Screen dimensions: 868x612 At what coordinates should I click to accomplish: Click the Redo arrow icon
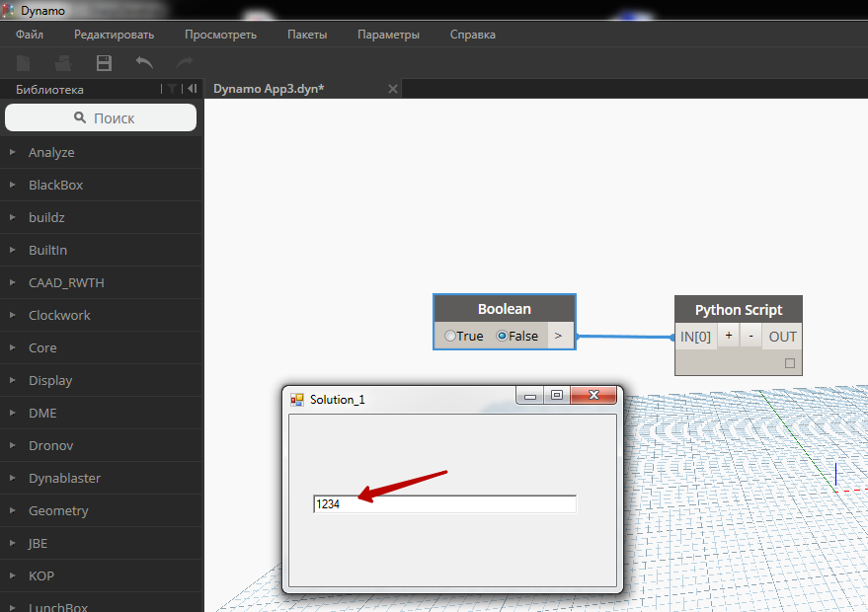(184, 63)
